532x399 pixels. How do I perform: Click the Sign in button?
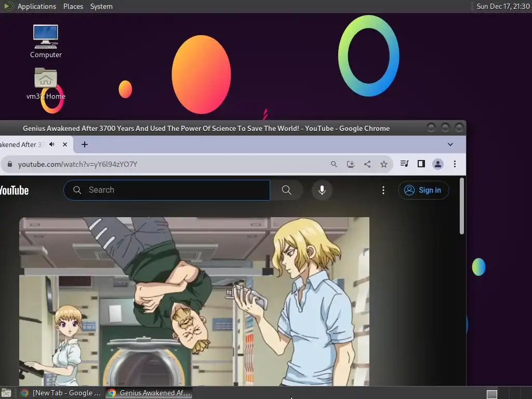point(423,190)
